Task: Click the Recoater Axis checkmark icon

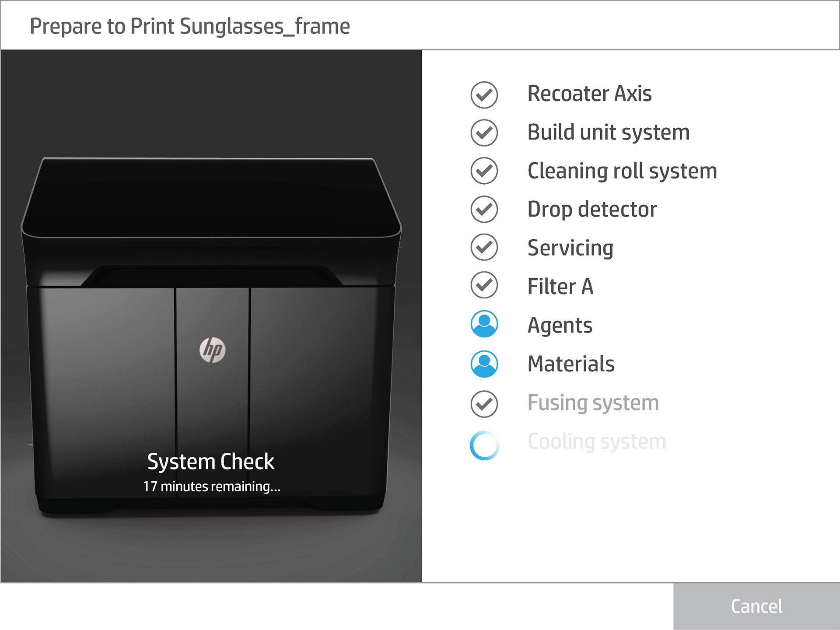Action: (x=484, y=94)
